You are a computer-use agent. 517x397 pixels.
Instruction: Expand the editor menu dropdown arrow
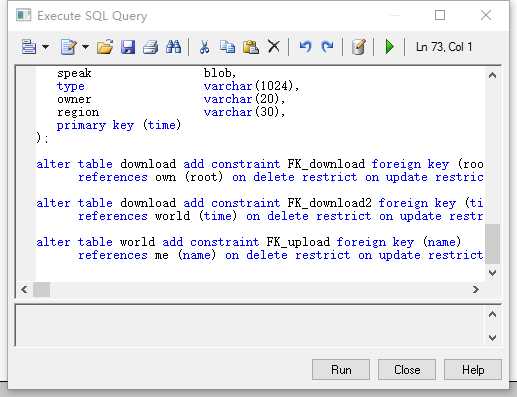click(45, 47)
